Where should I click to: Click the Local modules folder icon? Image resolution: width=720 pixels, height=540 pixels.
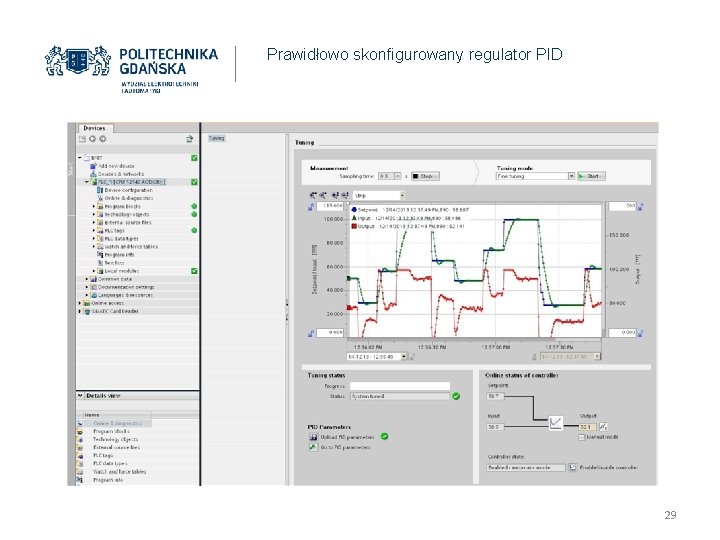pos(100,271)
